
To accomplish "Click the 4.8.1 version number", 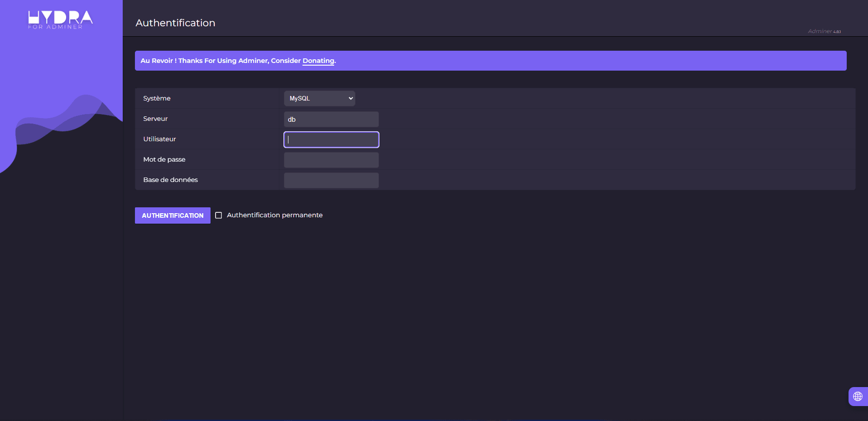I will tap(837, 32).
